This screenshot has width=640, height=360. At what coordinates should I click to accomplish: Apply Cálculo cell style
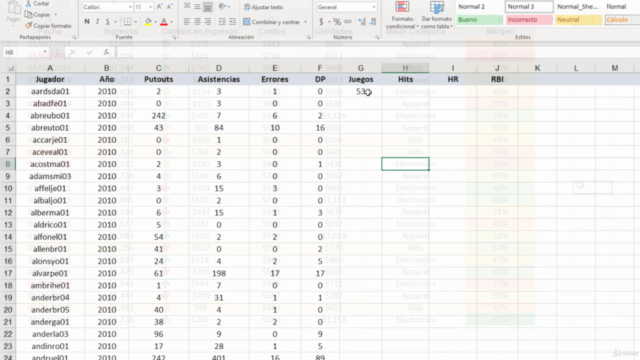(x=622, y=20)
